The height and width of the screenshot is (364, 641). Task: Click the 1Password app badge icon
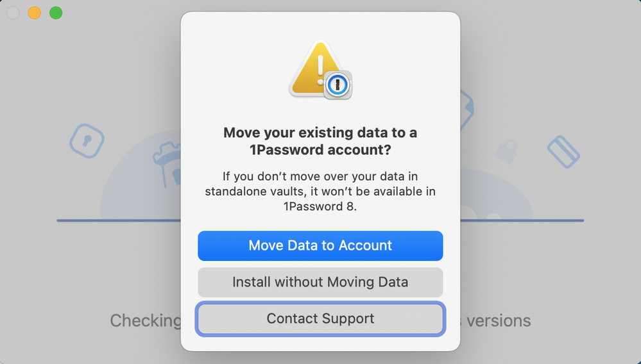click(x=338, y=85)
